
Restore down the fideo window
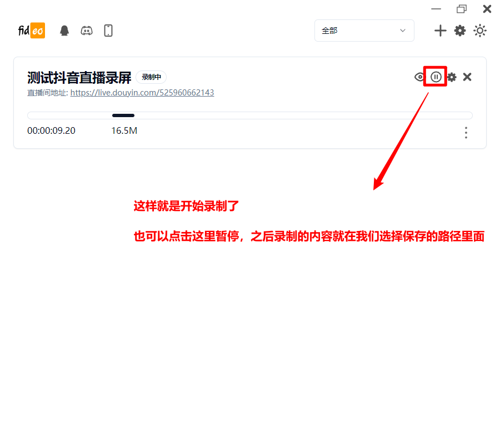click(x=462, y=9)
